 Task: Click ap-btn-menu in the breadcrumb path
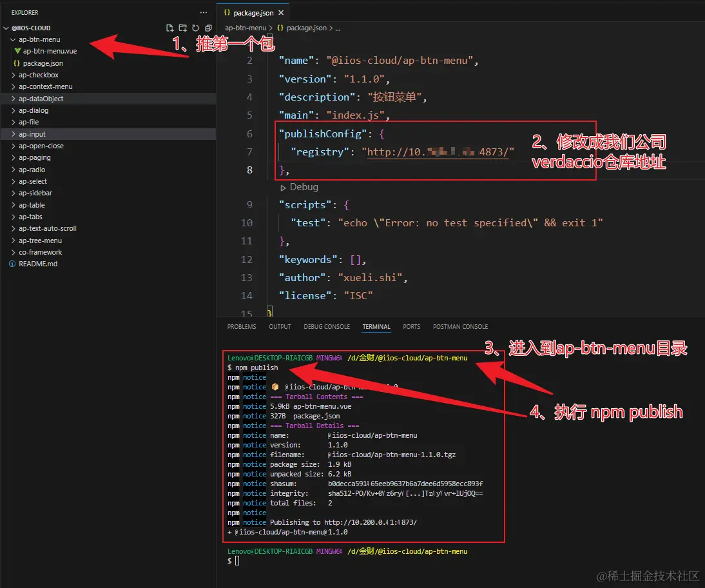click(x=246, y=28)
